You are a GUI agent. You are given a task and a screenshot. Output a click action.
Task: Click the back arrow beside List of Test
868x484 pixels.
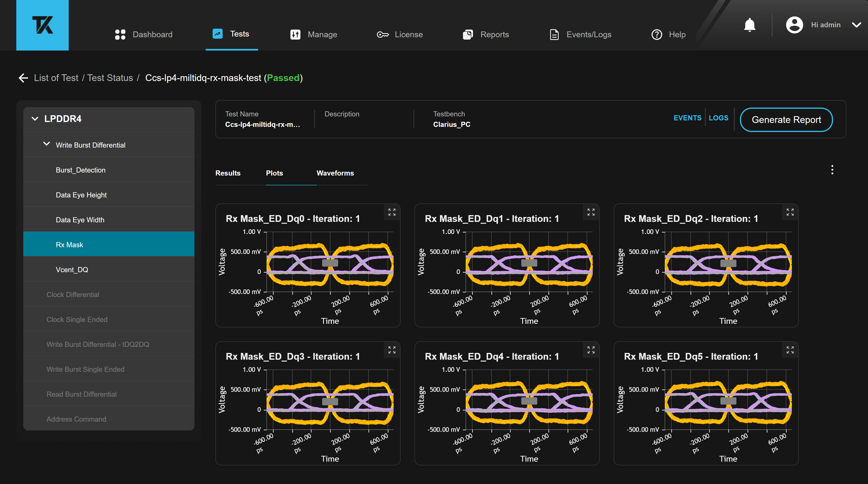[x=23, y=78]
